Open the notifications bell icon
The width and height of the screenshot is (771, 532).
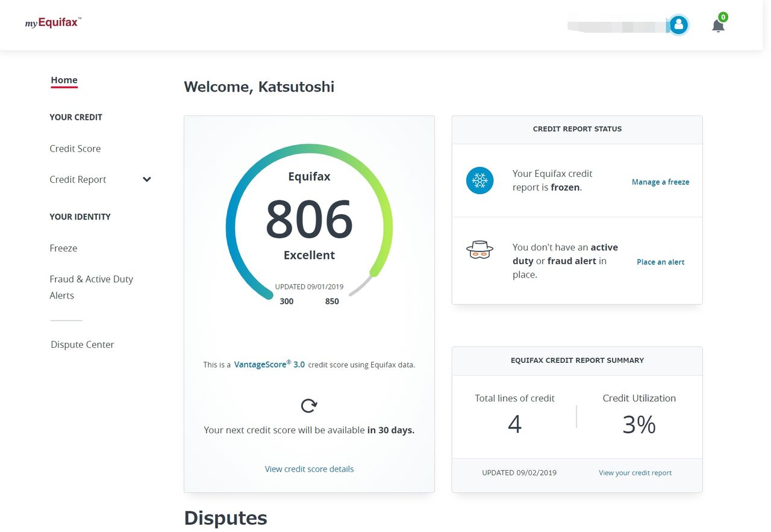718,26
